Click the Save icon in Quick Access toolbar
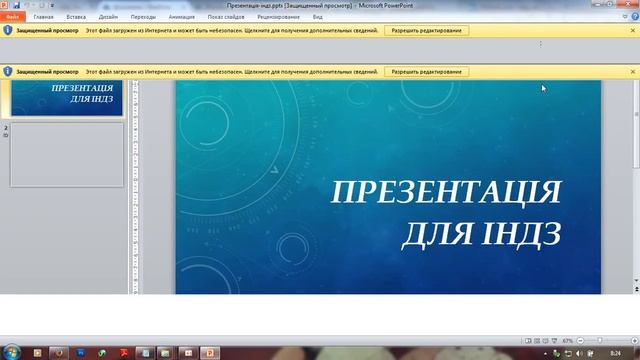This screenshot has height=360, width=640. tap(16, 5)
